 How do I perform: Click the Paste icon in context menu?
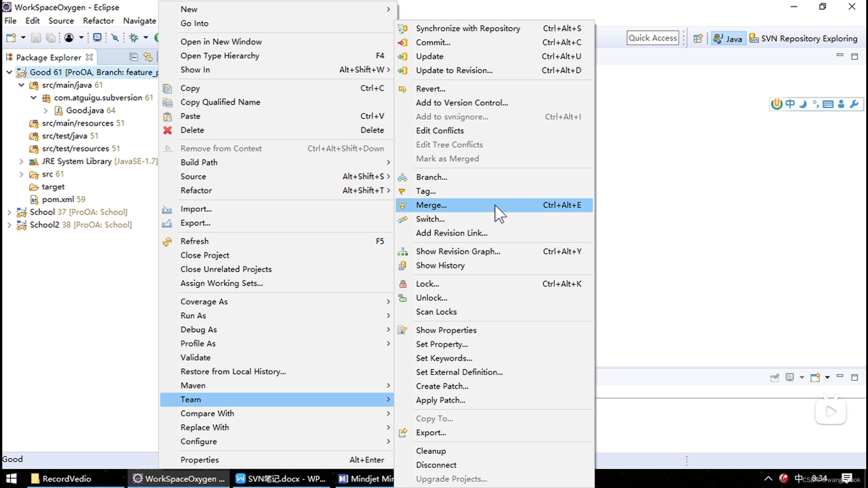click(x=167, y=117)
